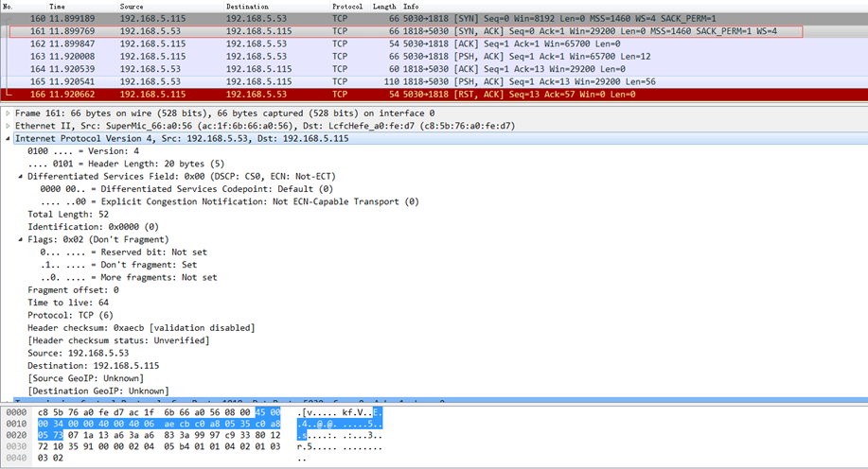Select packet 166 RST, ACK row

(434, 95)
